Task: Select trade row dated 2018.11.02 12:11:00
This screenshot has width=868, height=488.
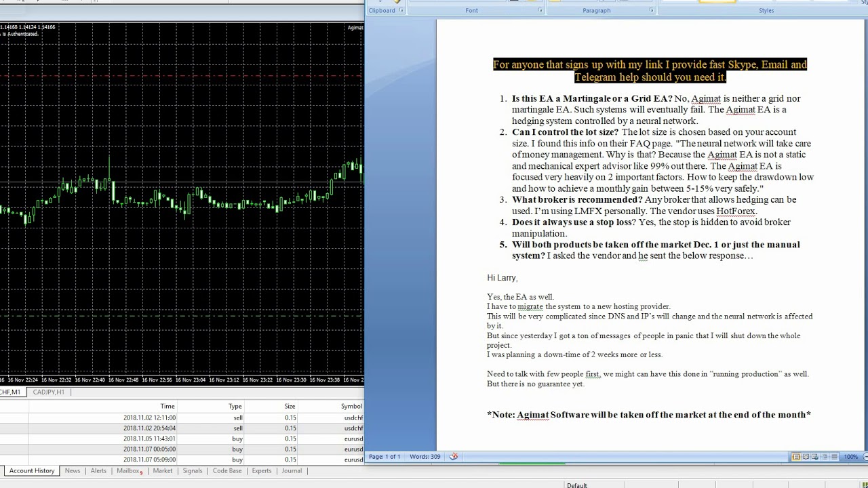Action: (182, 418)
